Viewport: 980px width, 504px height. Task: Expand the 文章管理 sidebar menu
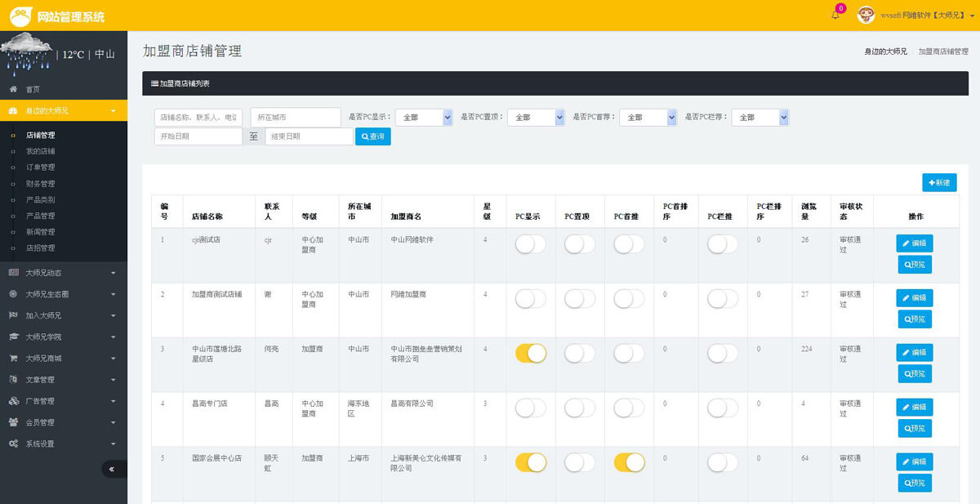click(x=64, y=380)
